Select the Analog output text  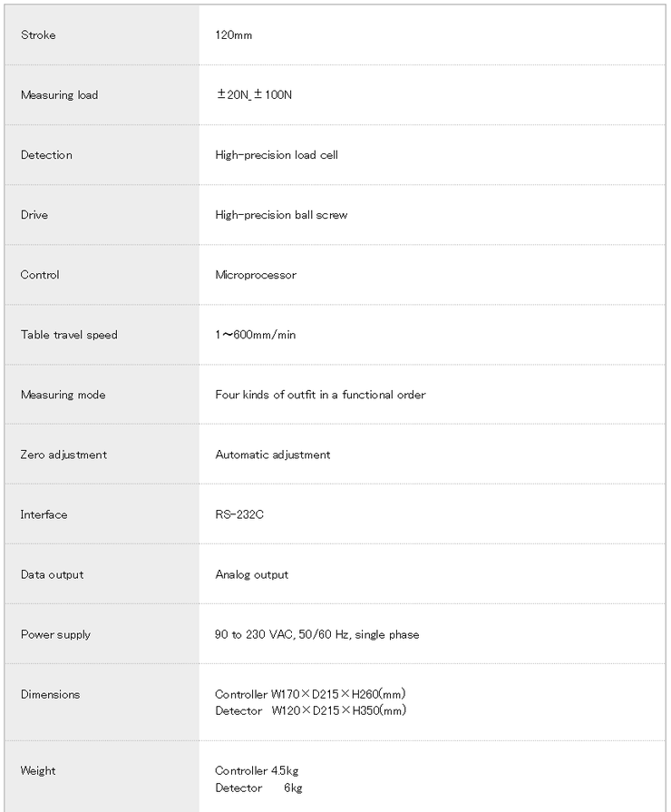252,574
